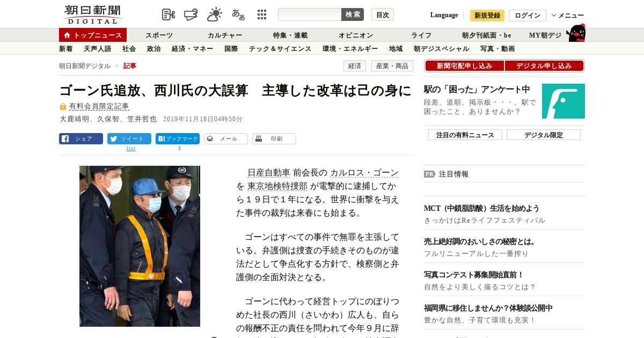This screenshot has width=644, height=338.
Task: Open the Language selector
Action: click(444, 15)
